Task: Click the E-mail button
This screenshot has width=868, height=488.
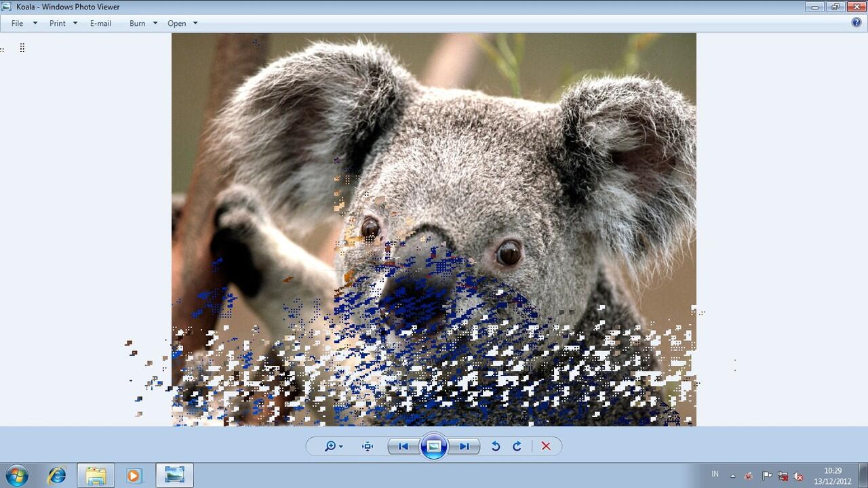Action: pos(100,23)
